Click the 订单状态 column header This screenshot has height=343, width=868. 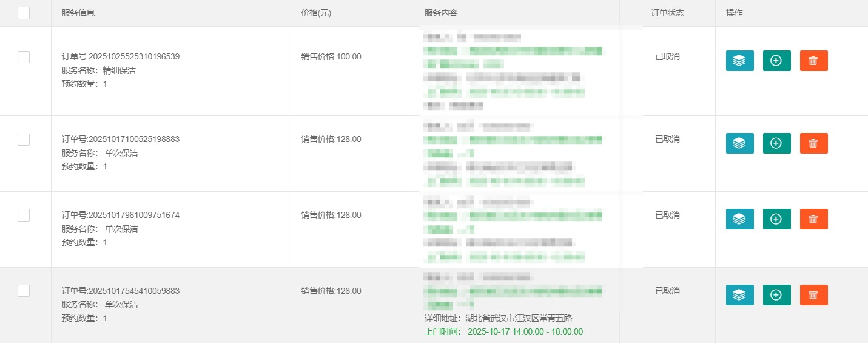[667, 13]
